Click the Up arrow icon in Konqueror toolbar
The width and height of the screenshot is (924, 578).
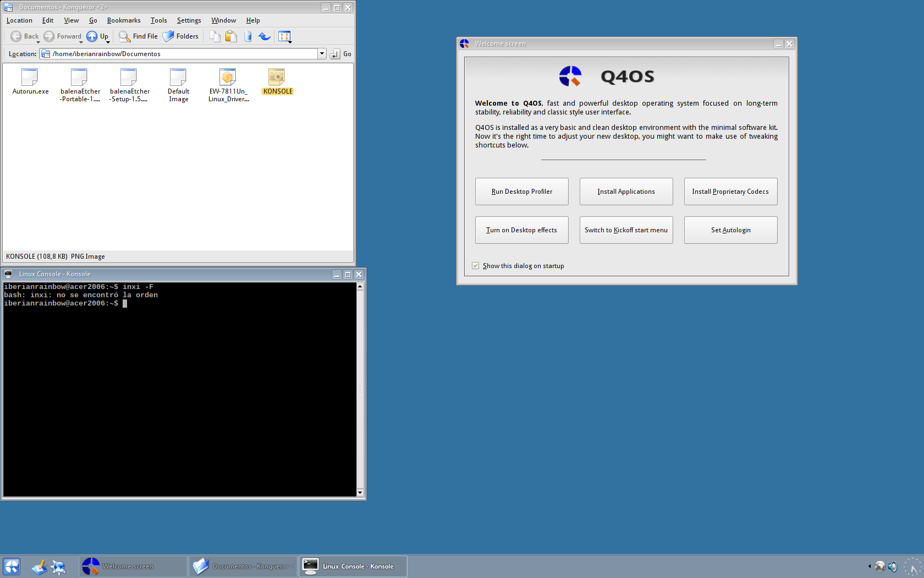(92, 36)
